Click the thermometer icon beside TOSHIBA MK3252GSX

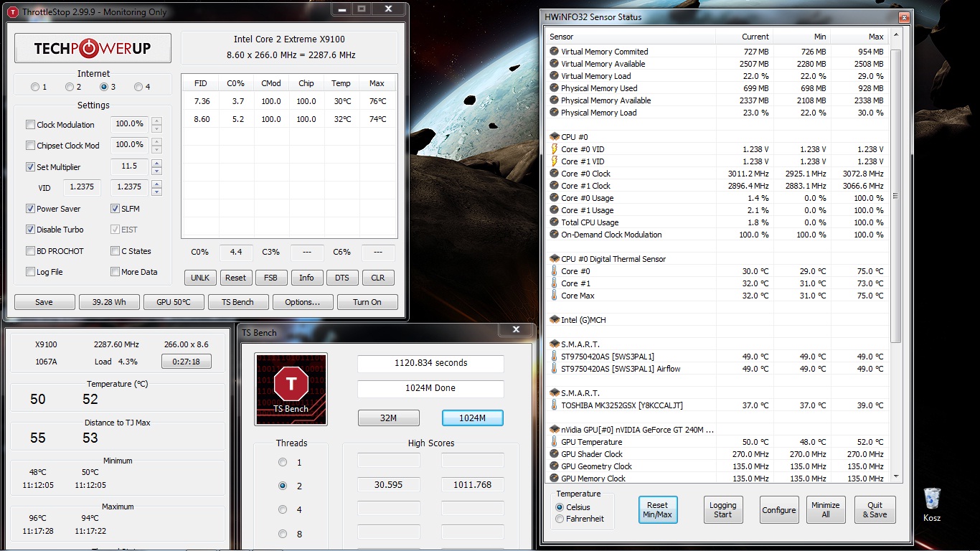[554, 405]
